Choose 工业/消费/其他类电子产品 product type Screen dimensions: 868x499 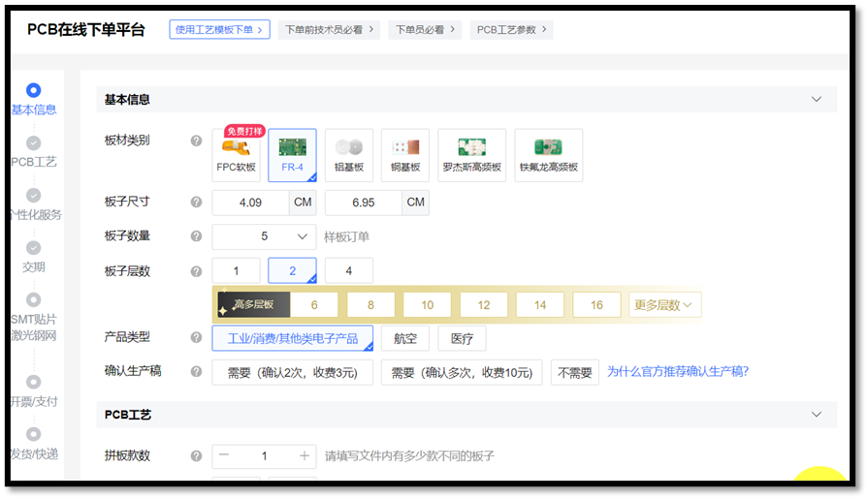tap(292, 338)
